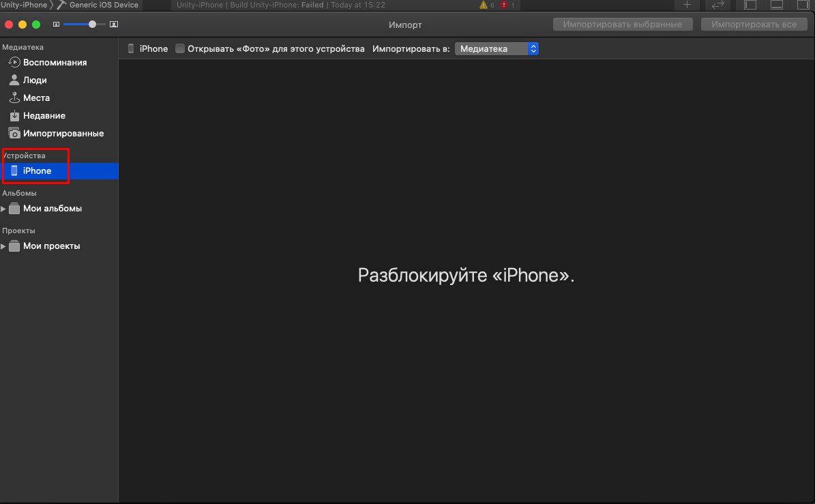This screenshot has width=815, height=504.
Task: Click the Импортировать в: label
Action: pyautogui.click(x=411, y=49)
